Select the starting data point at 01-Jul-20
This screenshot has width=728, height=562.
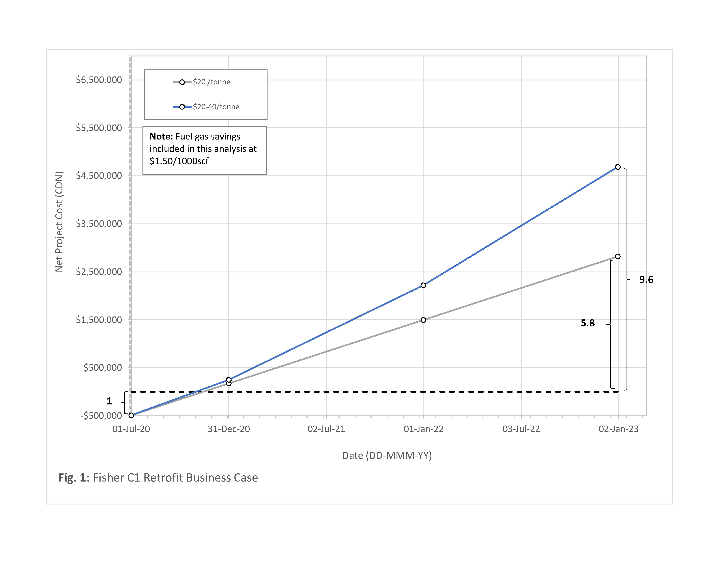pos(131,415)
